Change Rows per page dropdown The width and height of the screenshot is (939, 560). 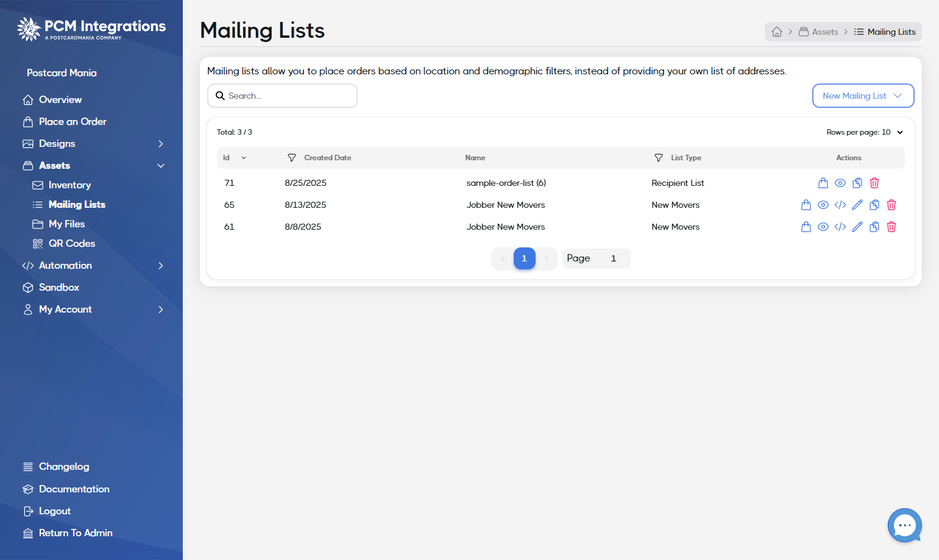pyautogui.click(x=865, y=132)
